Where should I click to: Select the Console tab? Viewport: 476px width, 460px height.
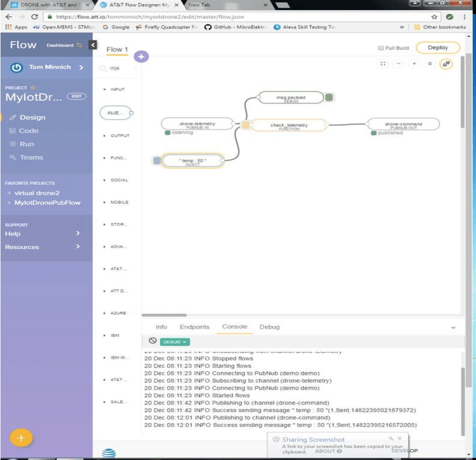point(235,326)
